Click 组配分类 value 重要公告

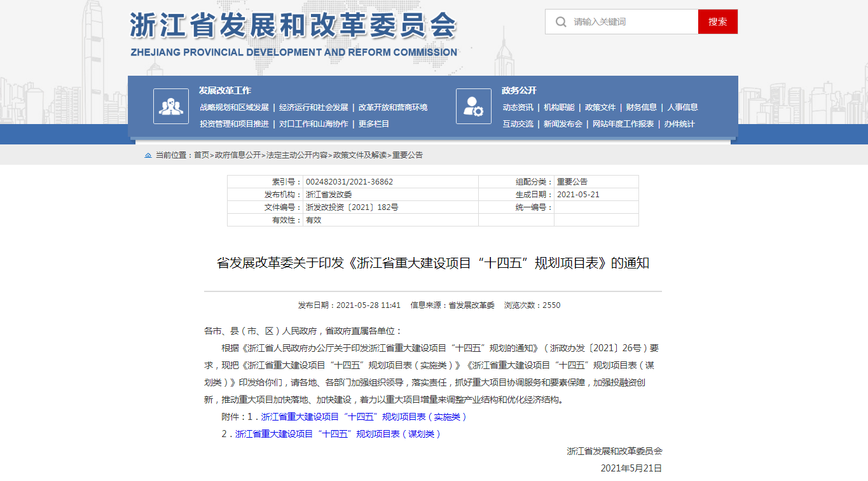click(x=572, y=182)
